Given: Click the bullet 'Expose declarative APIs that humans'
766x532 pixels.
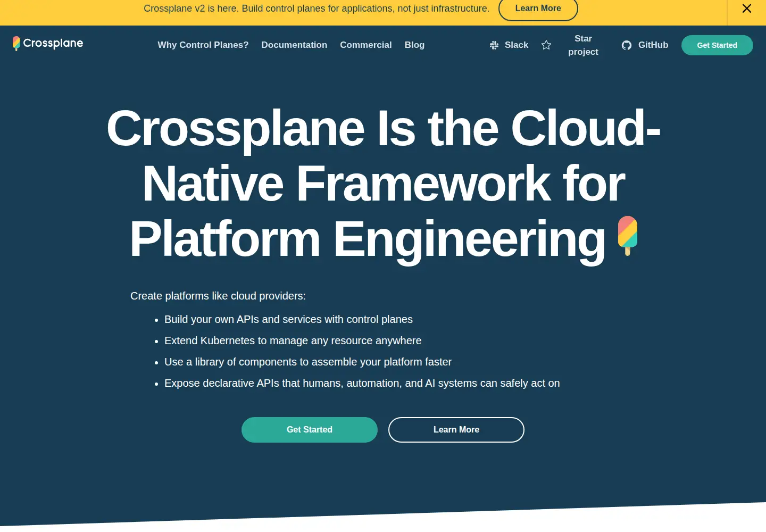Looking at the screenshot, I should coord(362,383).
